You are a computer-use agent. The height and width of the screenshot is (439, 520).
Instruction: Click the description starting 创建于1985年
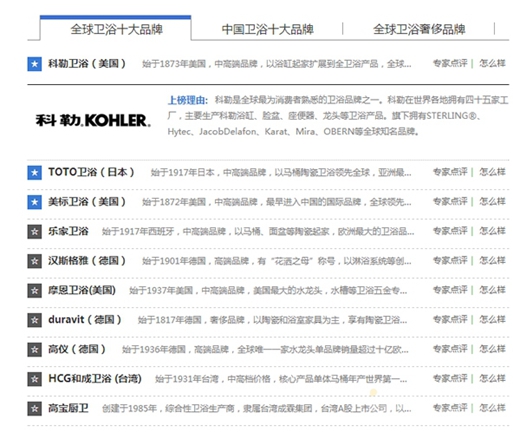coord(257,408)
